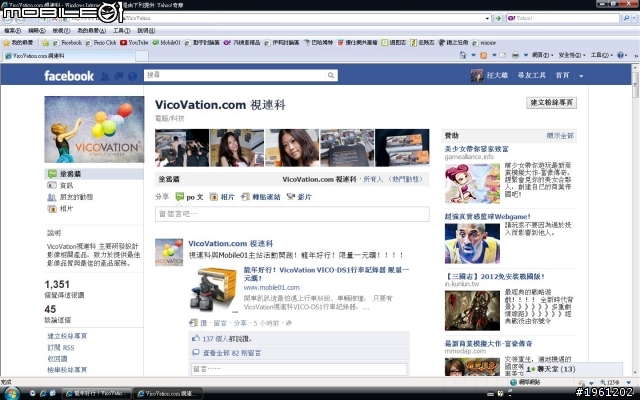Image resolution: width=640 pixels, height=400 pixels.
Task: Expand the 安全性(S) dropdown in command bar
Action: click(572, 55)
